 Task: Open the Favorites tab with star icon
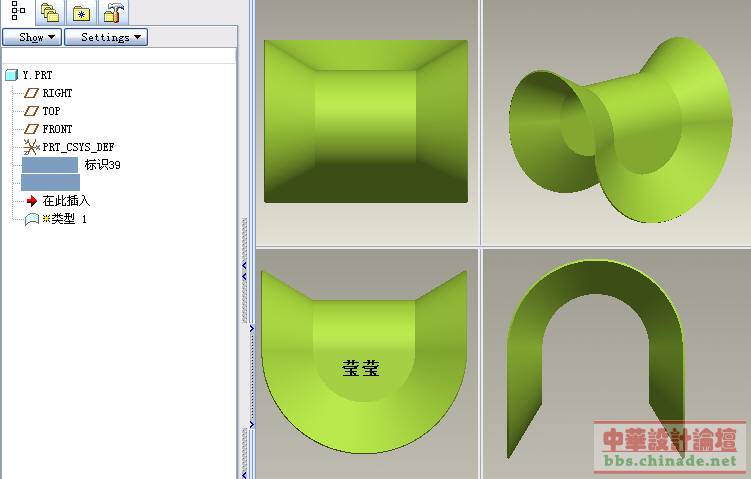point(81,12)
